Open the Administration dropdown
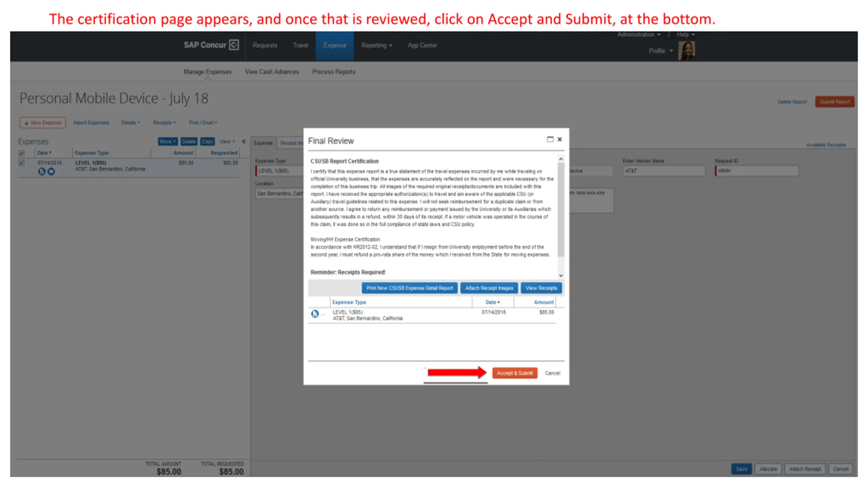Image resolution: width=868 pixels, height=488 pixels. [638, 35]
